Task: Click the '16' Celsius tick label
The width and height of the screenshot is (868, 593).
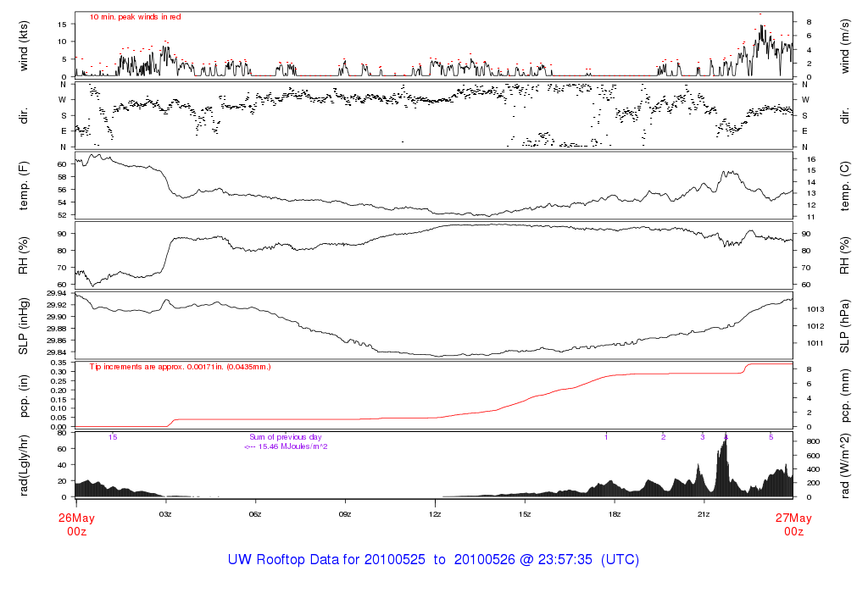Action: tap(811, 159)
